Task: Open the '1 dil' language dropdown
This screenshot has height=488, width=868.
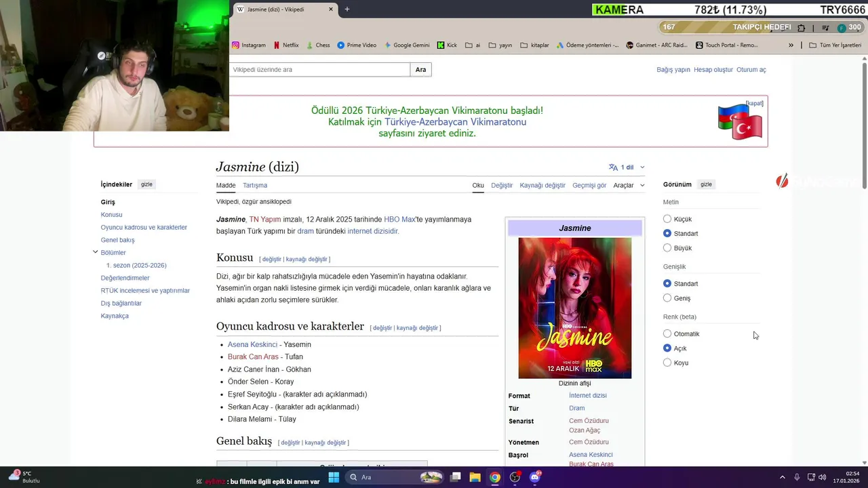Action: [627, 167]
